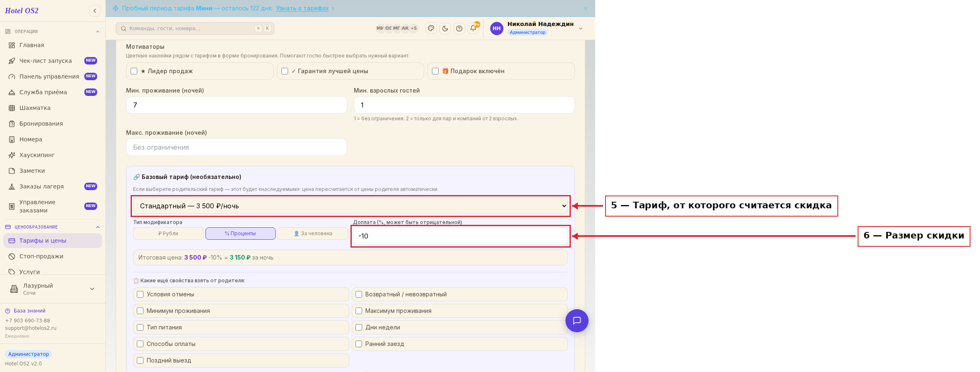Close the trial period banner
Image resolution: width=980 pixels, height=372 pixels.
pos(586,8)
